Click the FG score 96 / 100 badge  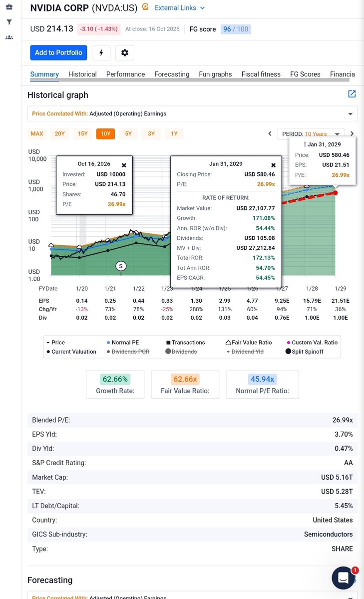236,29
